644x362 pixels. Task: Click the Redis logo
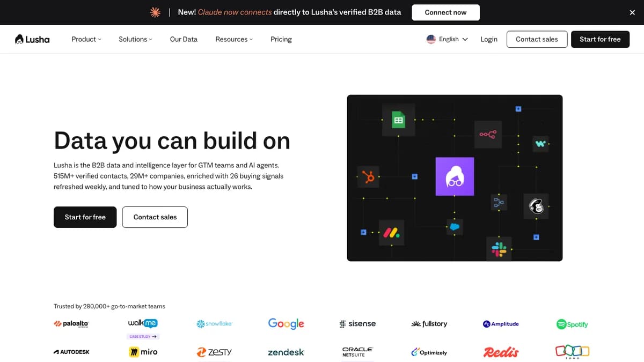(501, 352)
